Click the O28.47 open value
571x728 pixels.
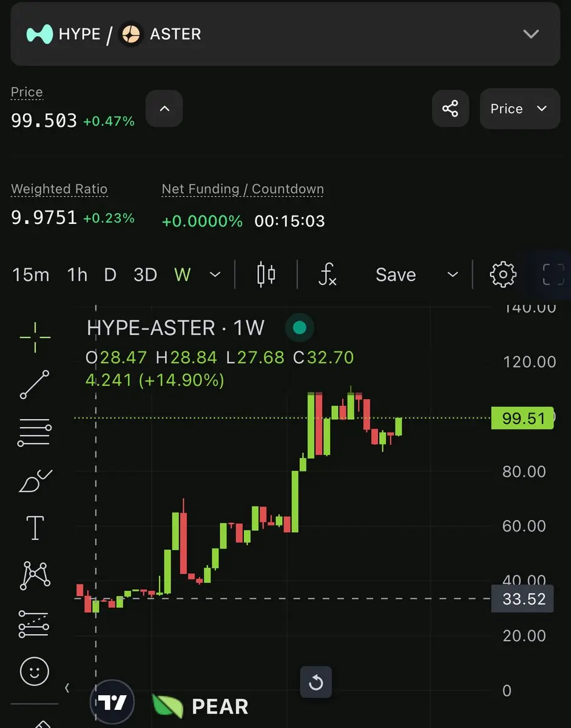click(117, 357)
